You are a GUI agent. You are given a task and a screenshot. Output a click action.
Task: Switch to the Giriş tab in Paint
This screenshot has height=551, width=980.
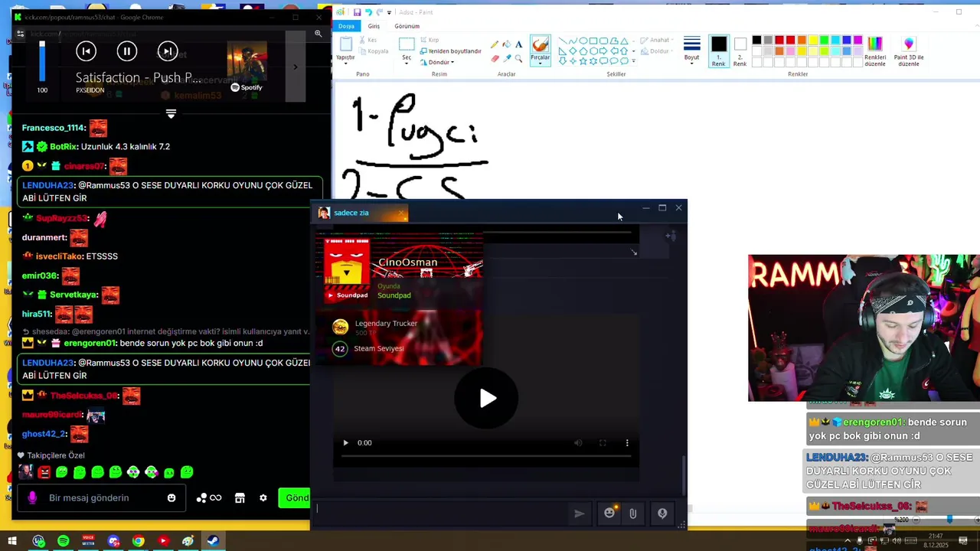(x=374, y=26)
